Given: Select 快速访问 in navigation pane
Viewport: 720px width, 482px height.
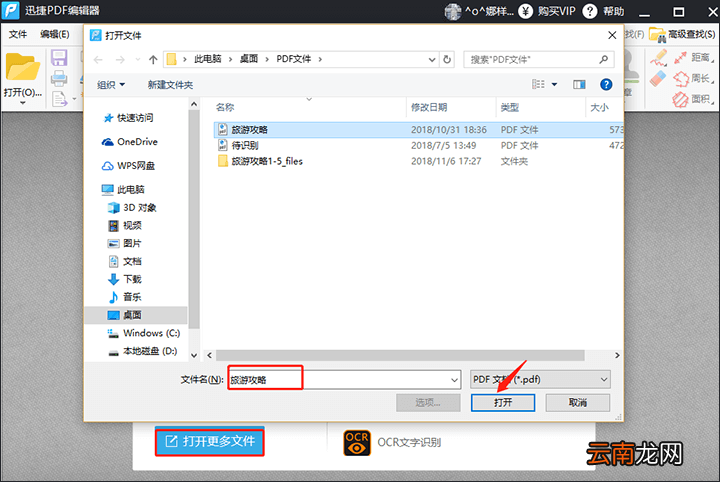Looking at the screenshot, I should (x=128, y=118).
